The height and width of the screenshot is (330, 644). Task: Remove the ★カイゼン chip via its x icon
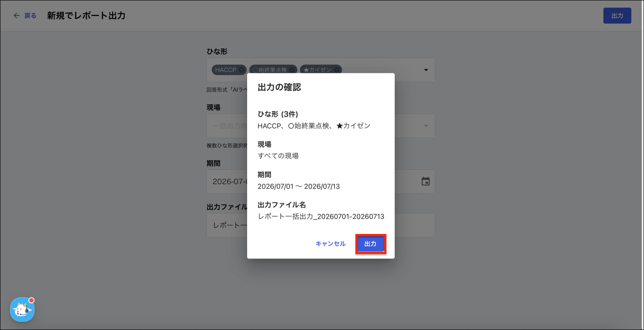pos(337,70)
